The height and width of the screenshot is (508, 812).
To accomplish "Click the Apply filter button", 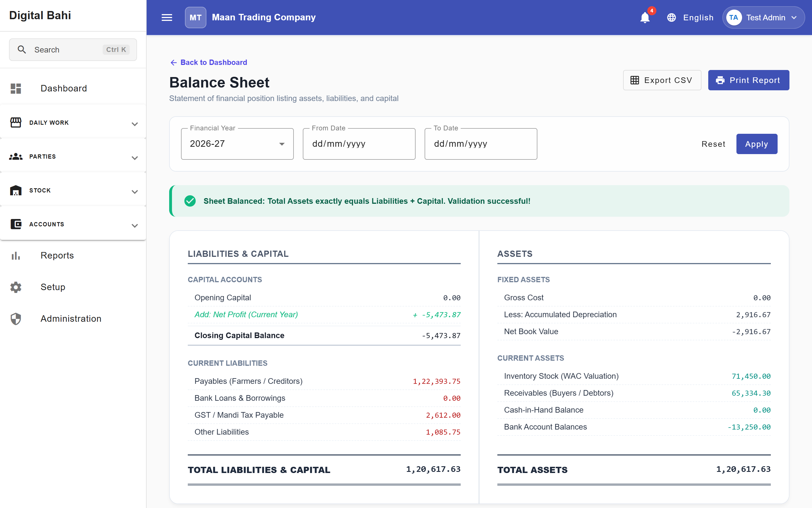I will coord(757,144).
